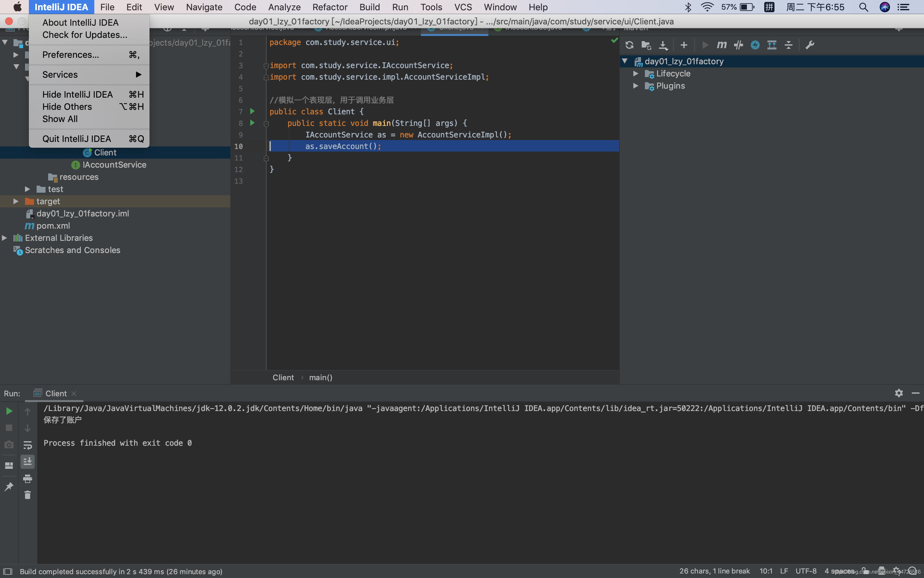Hide the Run tool window
Viewport: 924px width, 578px height.
coord(916,393)
